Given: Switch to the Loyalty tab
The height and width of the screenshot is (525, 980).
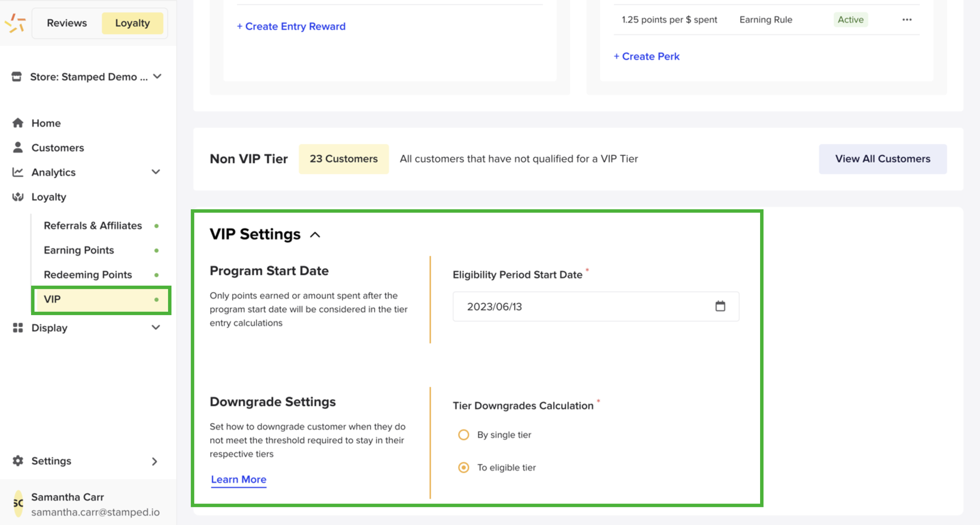Looking at the screenshot, I should (x=132, y=23).
